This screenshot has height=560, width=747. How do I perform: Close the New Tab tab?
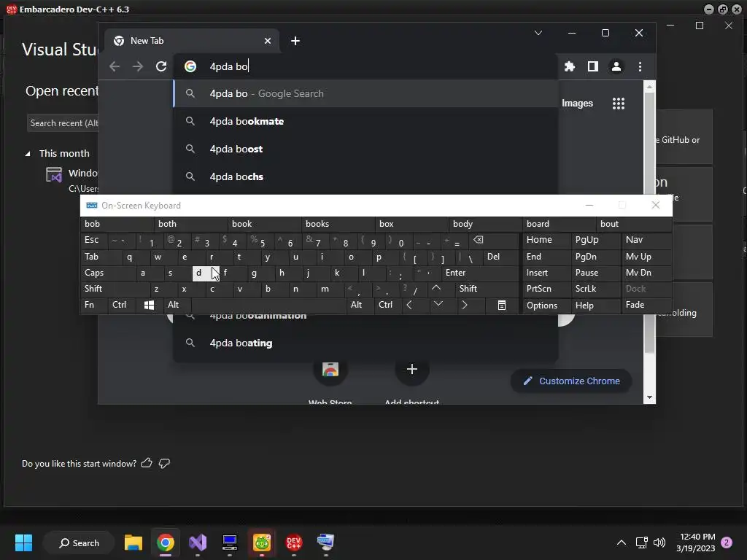pos(268,41)
